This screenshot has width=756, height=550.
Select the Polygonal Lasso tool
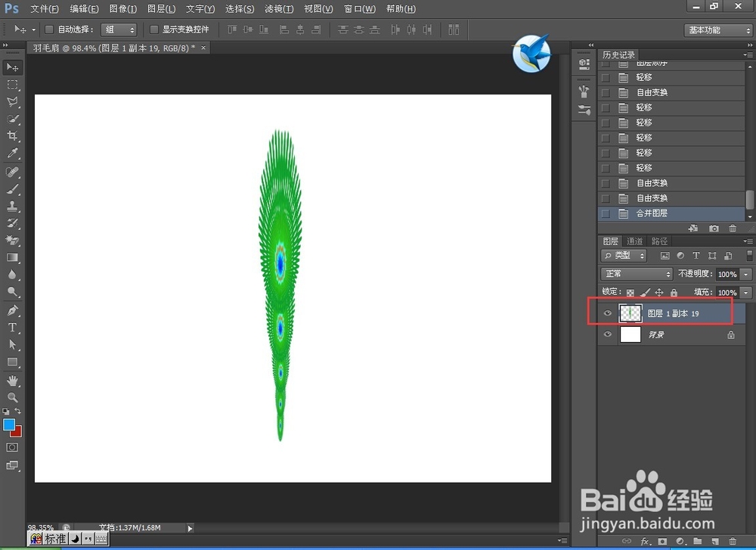13,102
